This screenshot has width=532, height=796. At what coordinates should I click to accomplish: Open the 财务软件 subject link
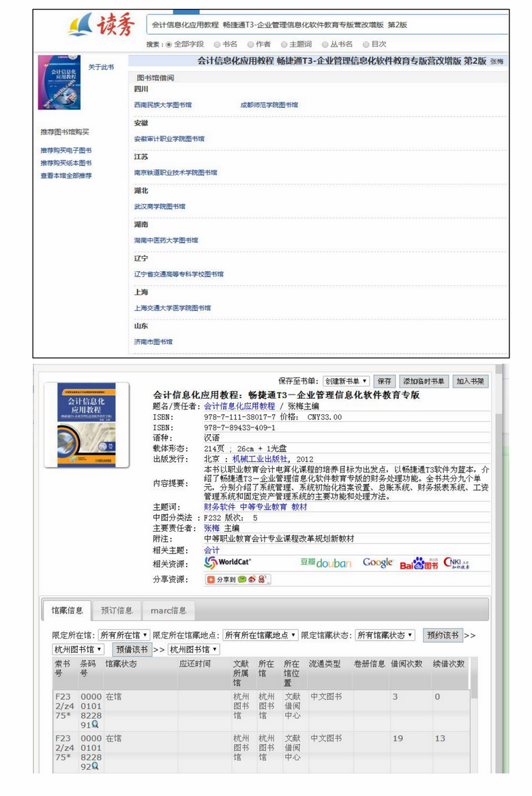220,507
